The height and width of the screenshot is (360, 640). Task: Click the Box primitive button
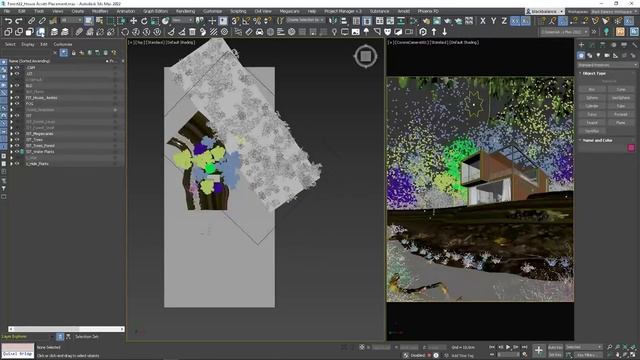(x=592, y=89)
